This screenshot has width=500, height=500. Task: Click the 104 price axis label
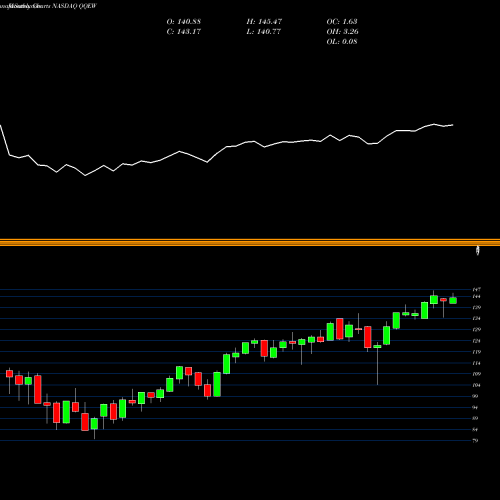476,385
